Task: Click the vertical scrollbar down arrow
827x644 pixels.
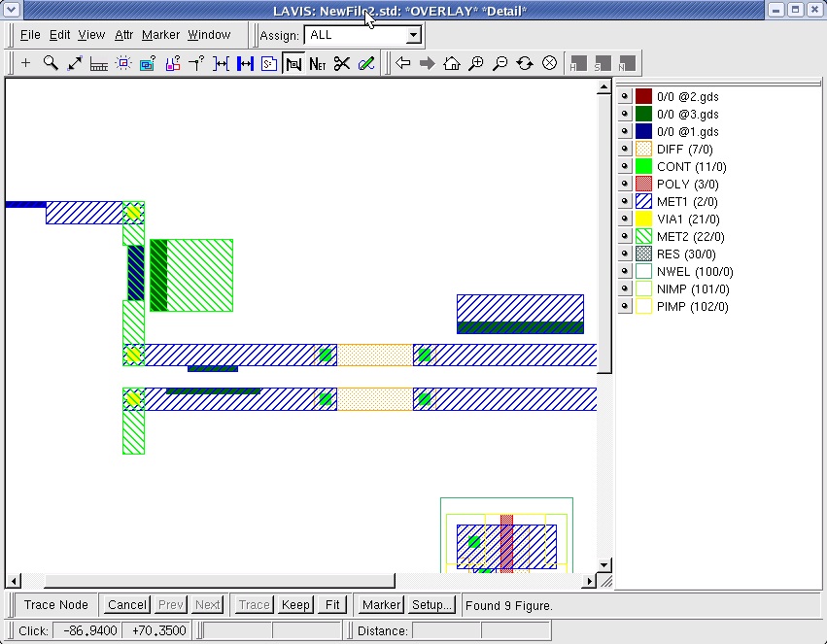Action: 604,565
